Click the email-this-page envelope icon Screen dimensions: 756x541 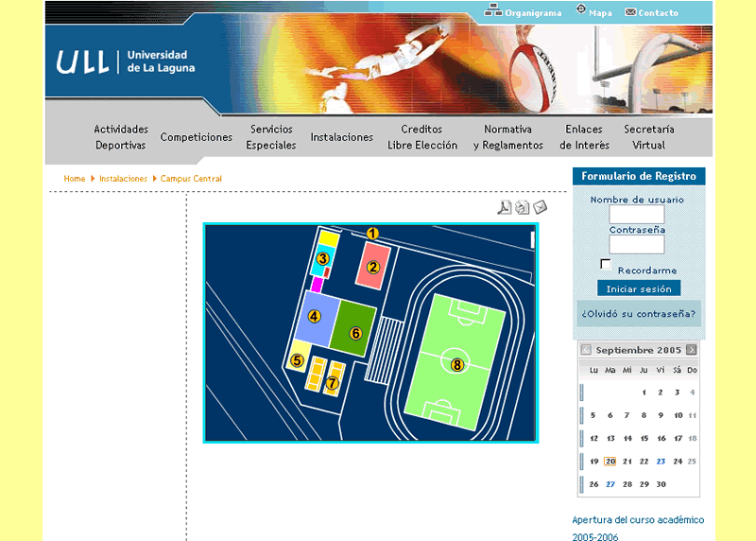(x=540, y=208)
